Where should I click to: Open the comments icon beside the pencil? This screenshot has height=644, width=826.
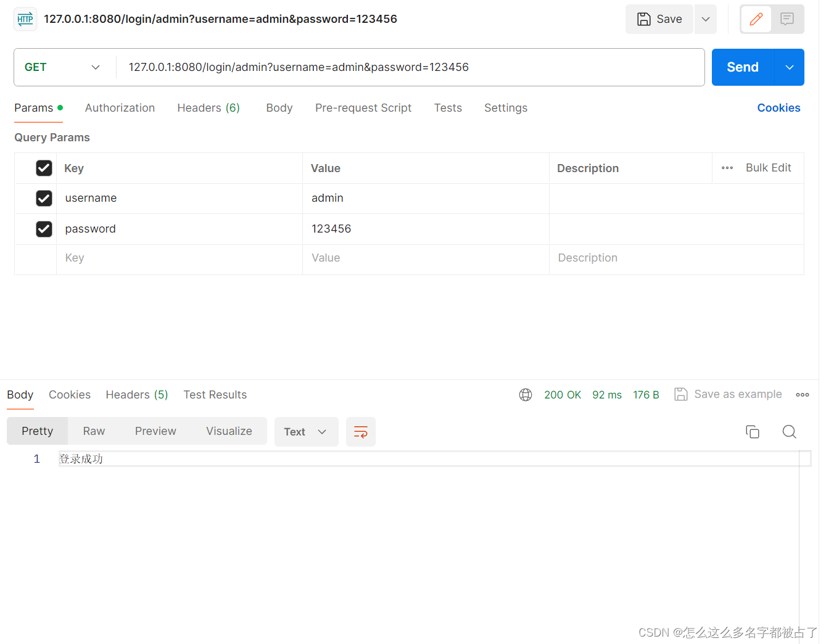point(787,19)
